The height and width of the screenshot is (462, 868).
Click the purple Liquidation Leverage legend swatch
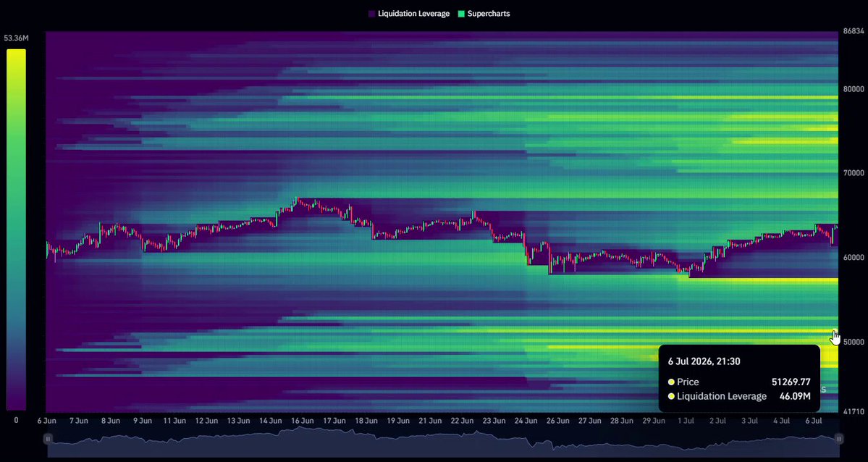[x=371, y=14]
